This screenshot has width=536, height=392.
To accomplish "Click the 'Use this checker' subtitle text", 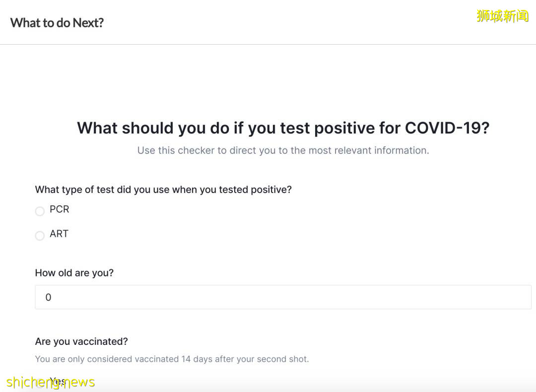I will [283, 150].
